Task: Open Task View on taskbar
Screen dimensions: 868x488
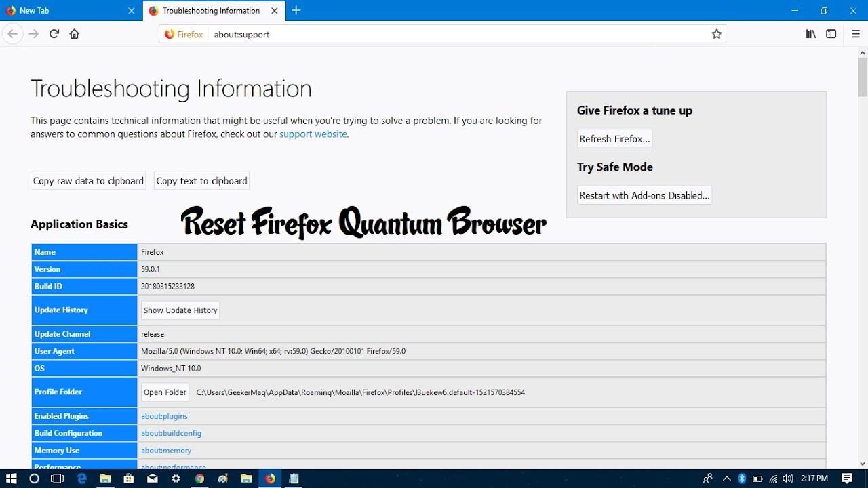Action: pyautogui.click(x=58, y=479)
